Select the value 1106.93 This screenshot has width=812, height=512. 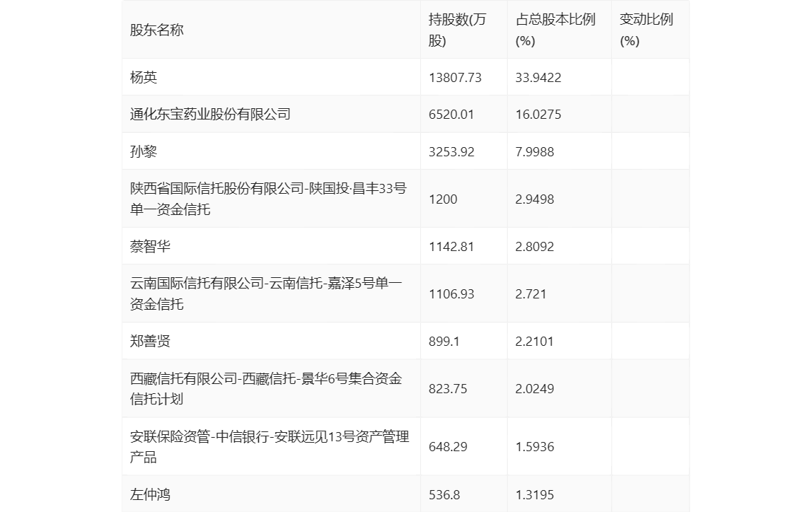coord(451,294)
